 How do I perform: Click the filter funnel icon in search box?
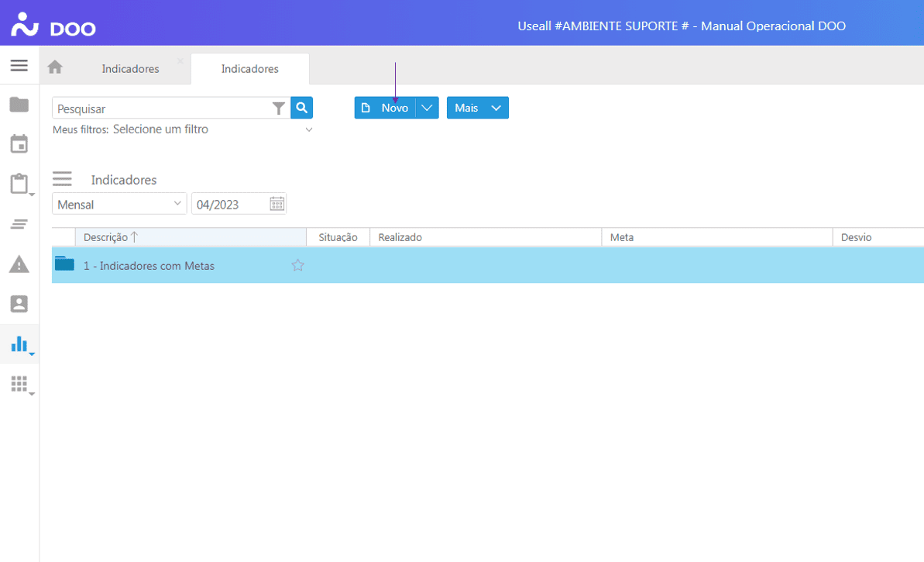click(x=279, y=109)
